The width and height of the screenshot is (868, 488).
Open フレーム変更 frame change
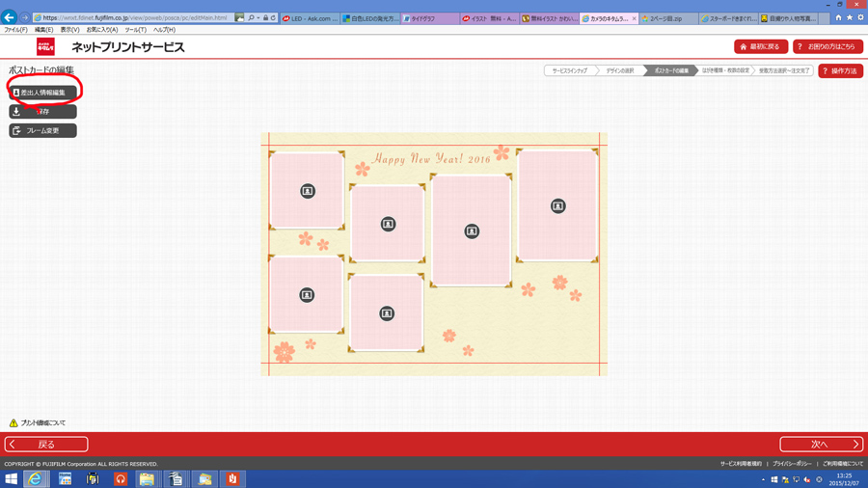pos(42,130)
